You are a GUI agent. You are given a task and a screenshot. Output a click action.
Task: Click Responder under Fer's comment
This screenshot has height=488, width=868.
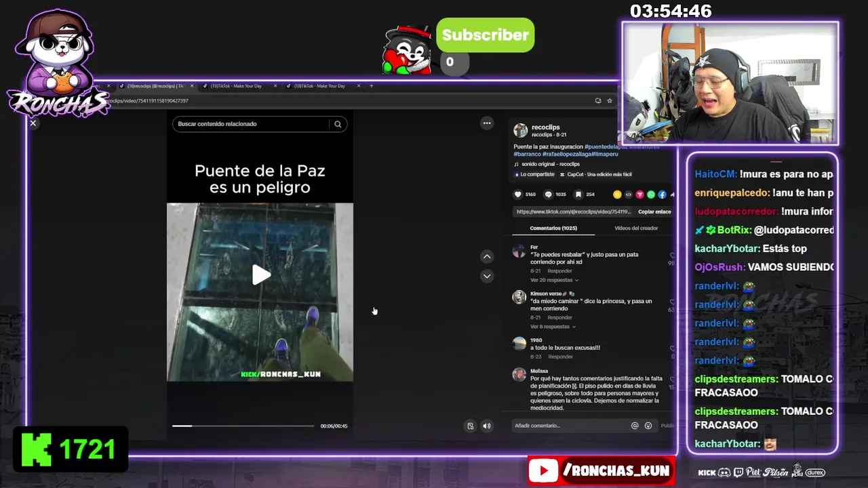click(x=560, y=271)
